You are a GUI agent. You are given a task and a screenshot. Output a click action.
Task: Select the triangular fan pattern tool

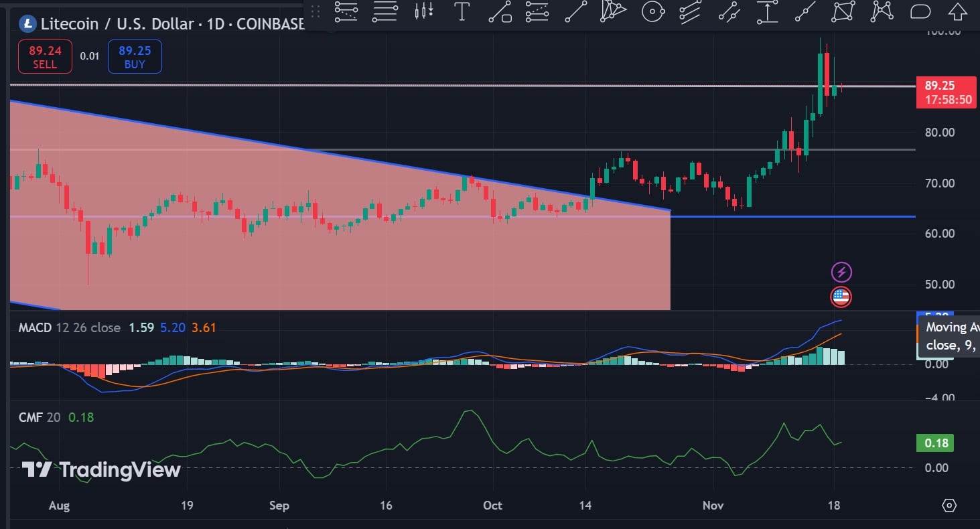(613, 11)
